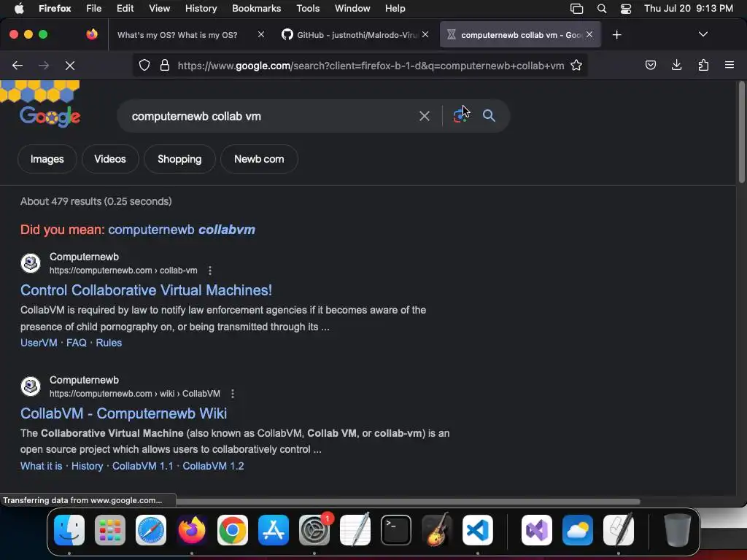Open System Settings from the Dock
The height and width of the screenshot is (560, 747).
pos(314,529)
